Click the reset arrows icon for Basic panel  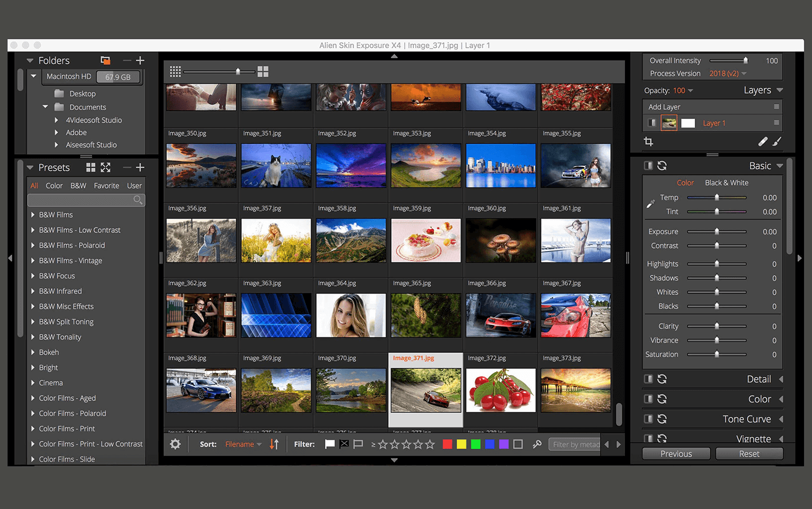point(662,166)
